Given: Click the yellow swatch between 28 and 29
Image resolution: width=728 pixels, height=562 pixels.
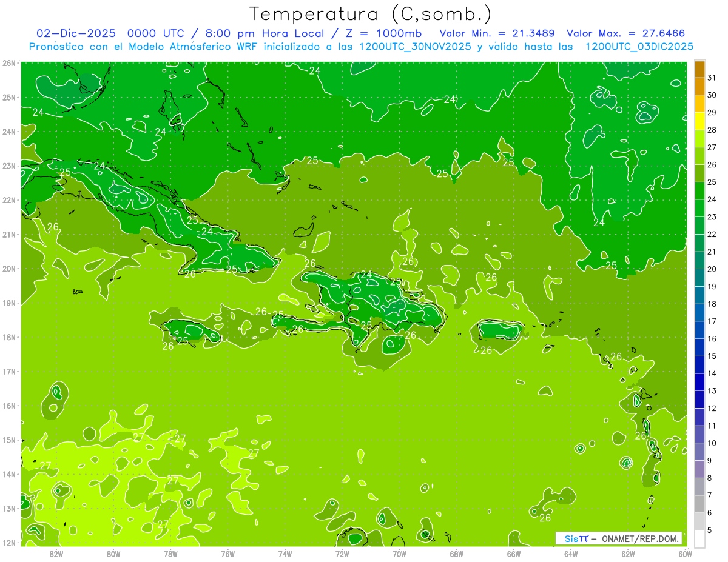Looking at the screenshot, I should point(699,121).
